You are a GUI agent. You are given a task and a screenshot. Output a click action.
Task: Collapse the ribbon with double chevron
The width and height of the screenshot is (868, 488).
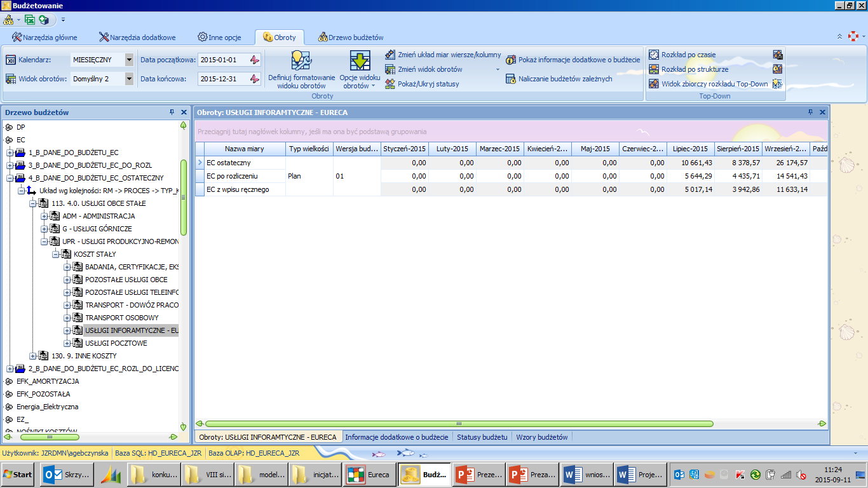[x=839, y=37]
